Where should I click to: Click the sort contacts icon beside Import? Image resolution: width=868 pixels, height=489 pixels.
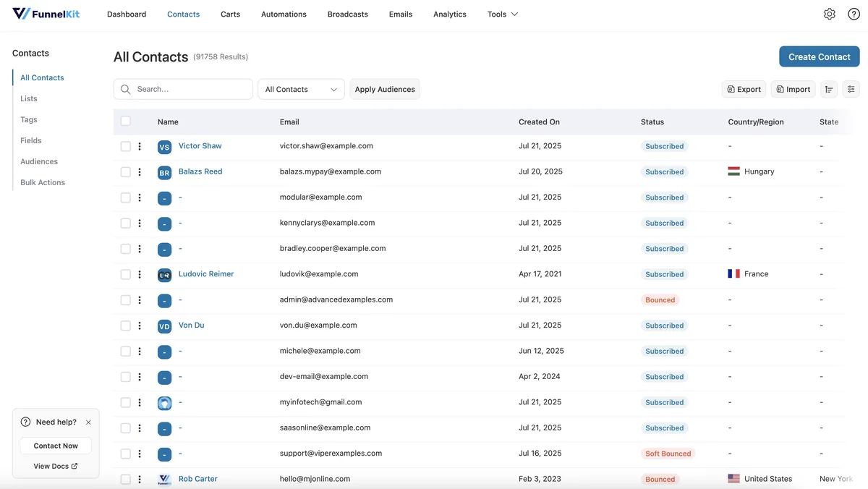pyautogui.click(x=829, y=89)
